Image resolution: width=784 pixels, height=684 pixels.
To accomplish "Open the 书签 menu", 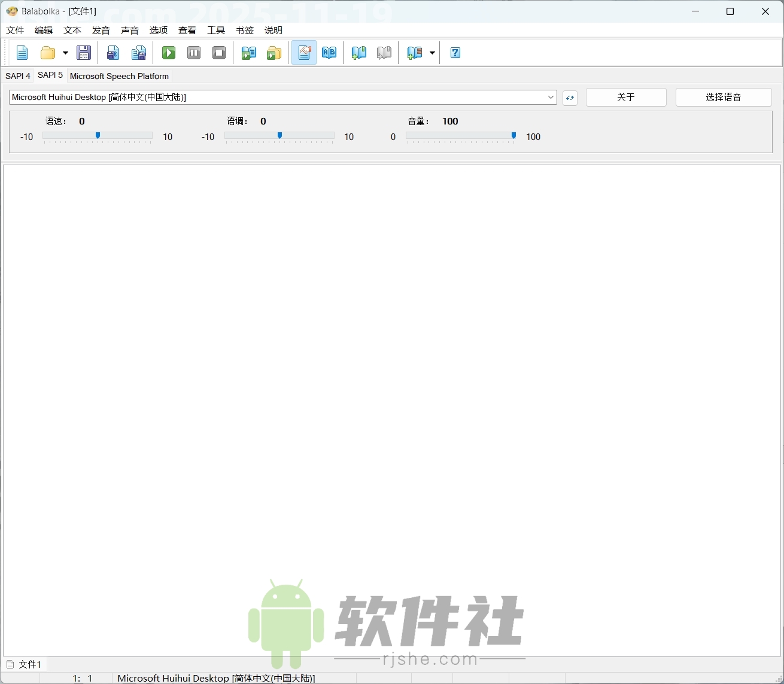I will pos(244,31).
